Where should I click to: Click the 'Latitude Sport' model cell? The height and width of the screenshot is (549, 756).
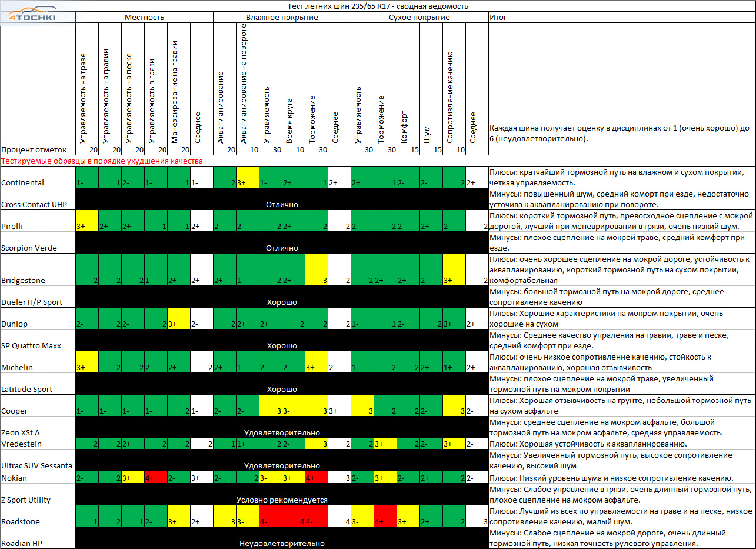pos(28,389)
